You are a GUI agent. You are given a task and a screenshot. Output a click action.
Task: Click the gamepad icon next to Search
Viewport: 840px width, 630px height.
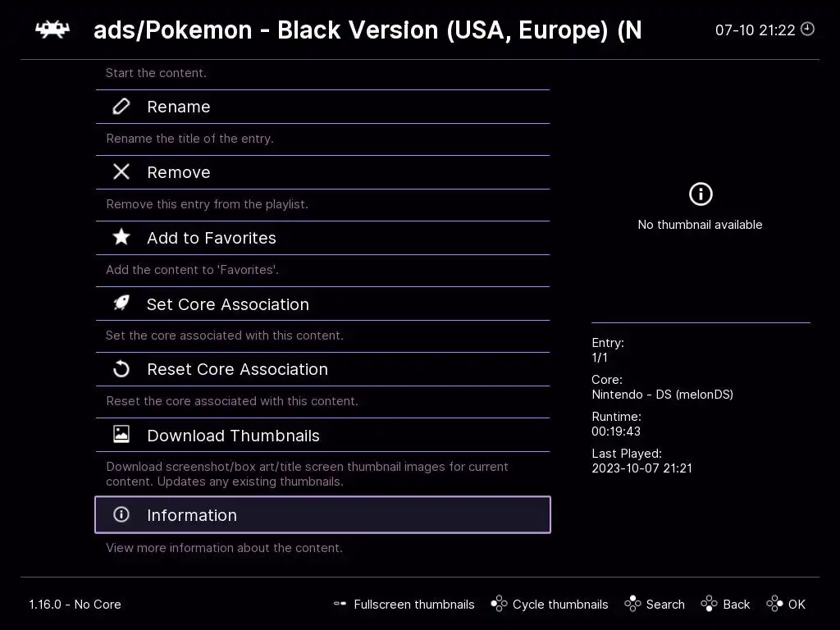click(x=632, y=604)
